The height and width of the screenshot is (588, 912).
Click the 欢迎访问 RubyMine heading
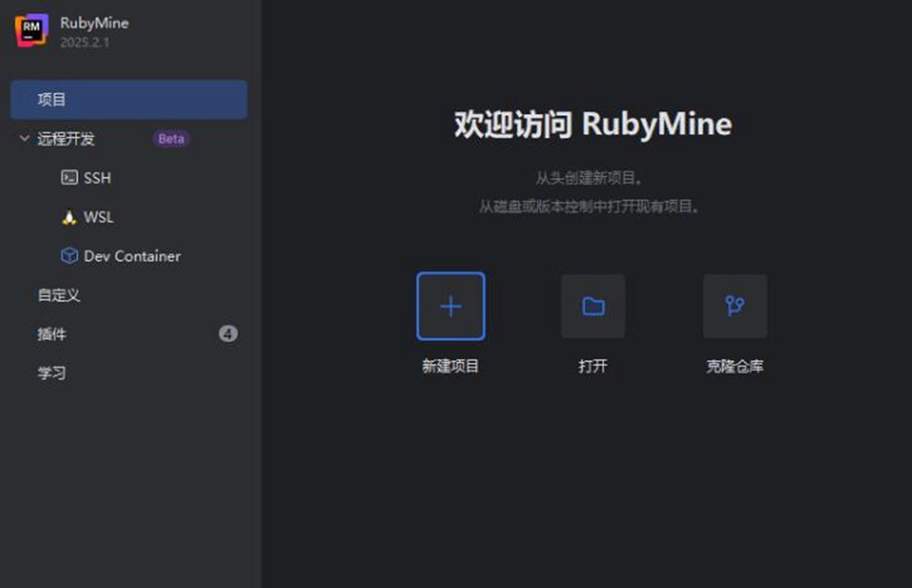click(x=593, y=124)
